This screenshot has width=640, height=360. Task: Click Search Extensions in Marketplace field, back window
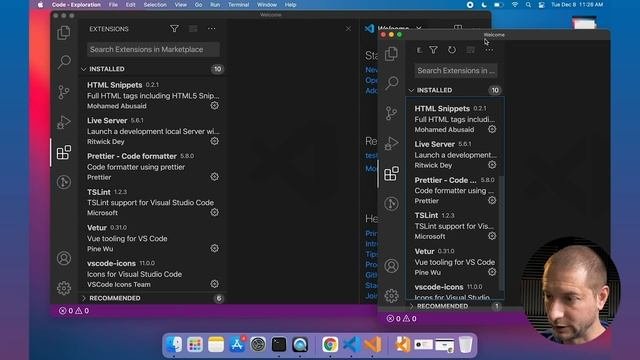coord(153,49)
